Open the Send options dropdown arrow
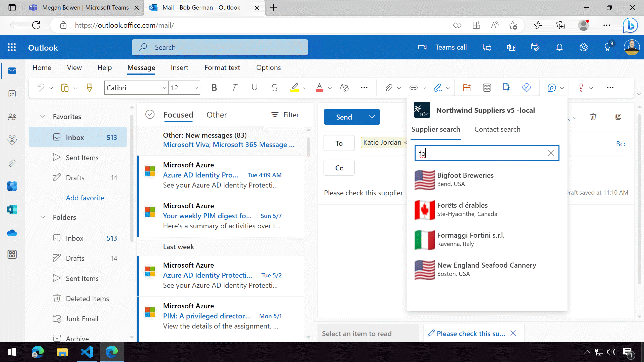This screenshot has height=362, width=644. [x=372, y=117]
